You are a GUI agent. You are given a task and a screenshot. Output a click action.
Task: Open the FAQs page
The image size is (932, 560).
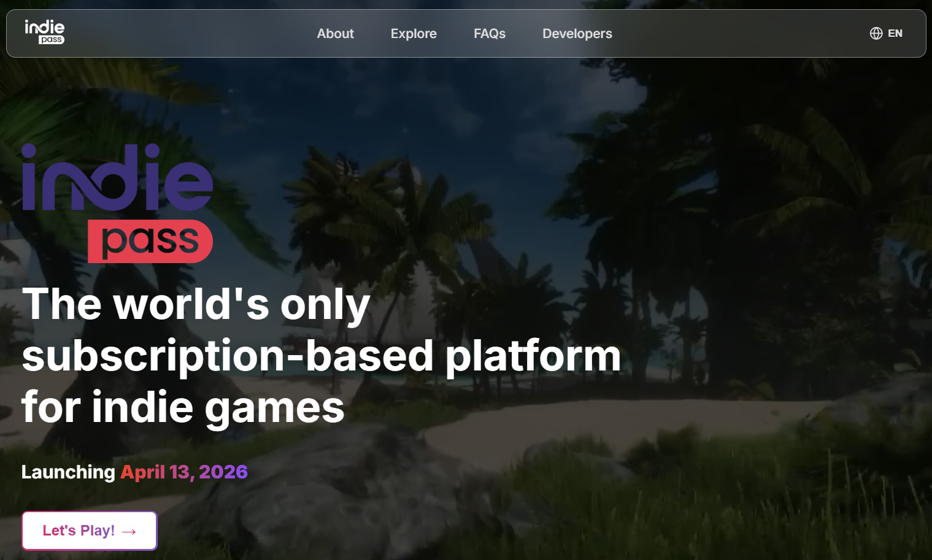(489, 34)
